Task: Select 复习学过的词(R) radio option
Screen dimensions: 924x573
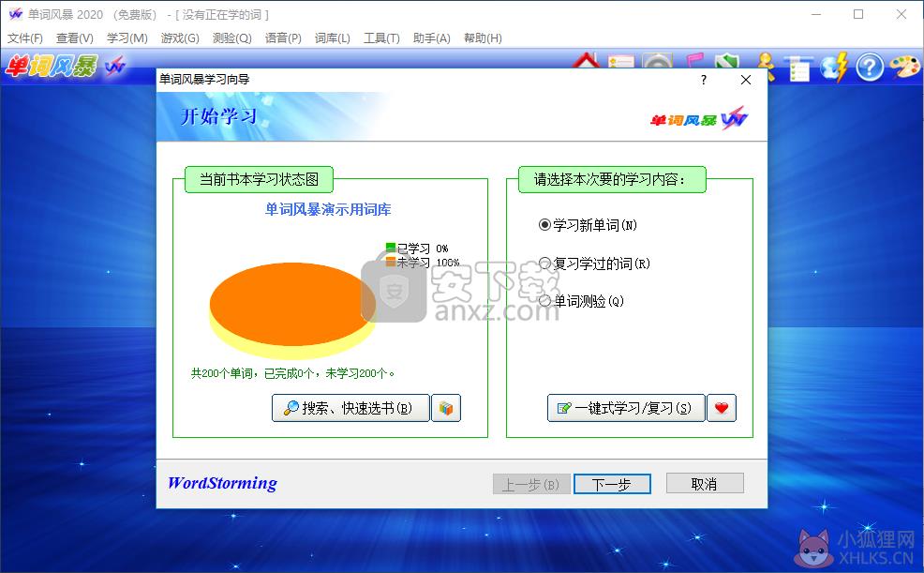Action: coord(594,264)
